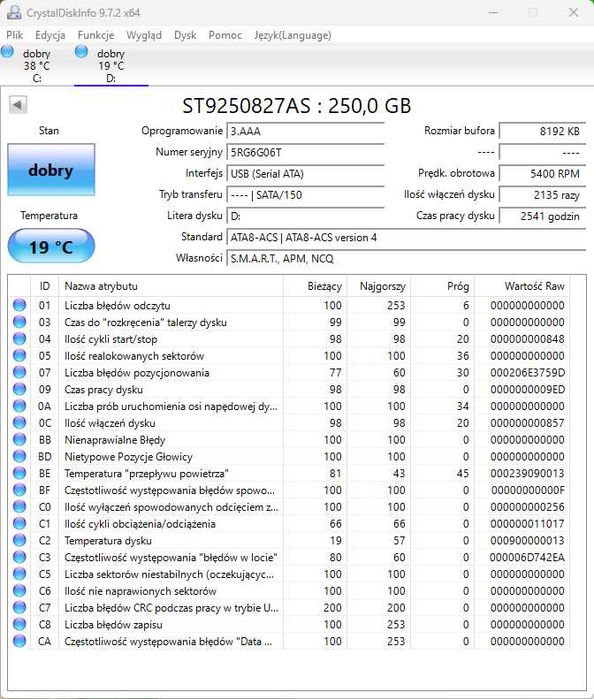594x699 pixels.
Task: Click status orb of attribute 03 row
Action: click(x=19, y=322)
